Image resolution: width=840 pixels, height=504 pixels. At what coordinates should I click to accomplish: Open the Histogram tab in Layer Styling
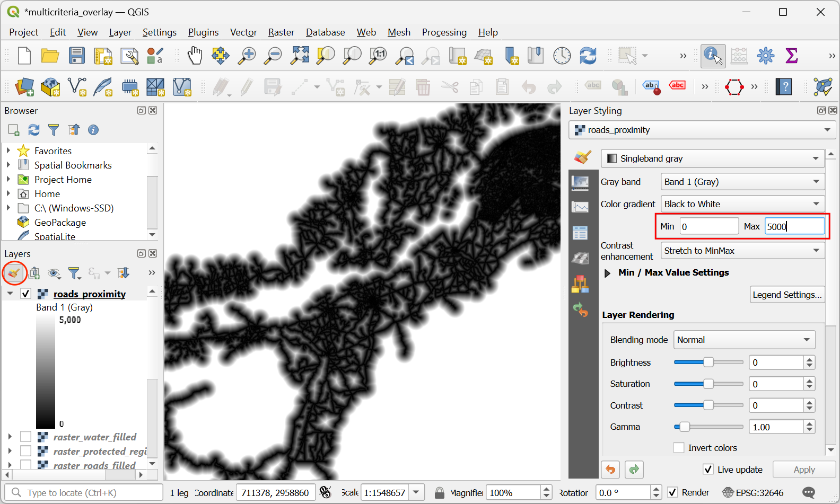pos(580,207)
